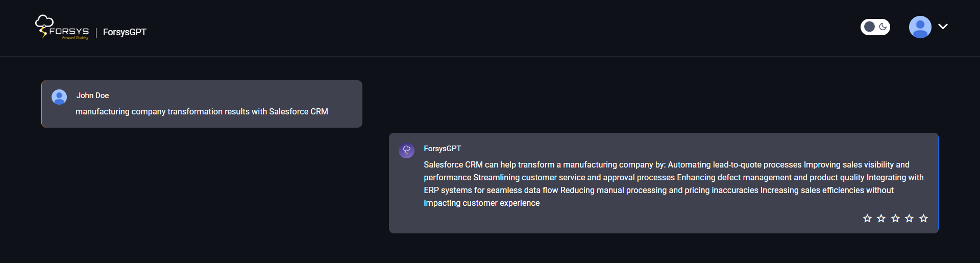Toggle the dark mode theme switch
Screen dimensions: 980x263
tap(875, 27)
